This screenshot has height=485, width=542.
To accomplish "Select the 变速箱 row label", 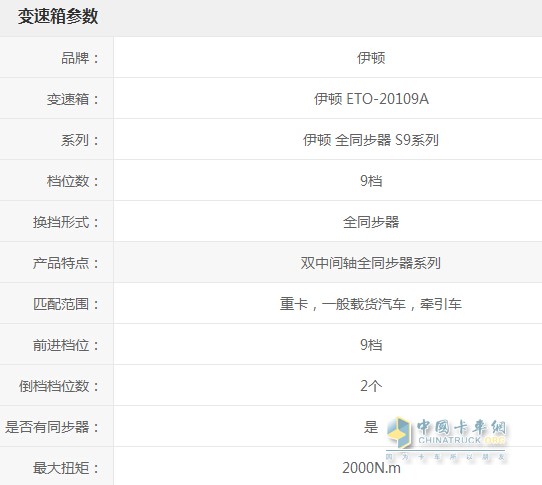I will pos(73,99).
